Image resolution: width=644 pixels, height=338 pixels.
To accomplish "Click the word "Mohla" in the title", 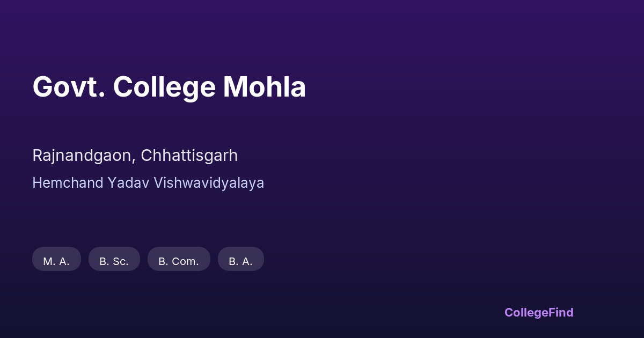I will (264, 87).
